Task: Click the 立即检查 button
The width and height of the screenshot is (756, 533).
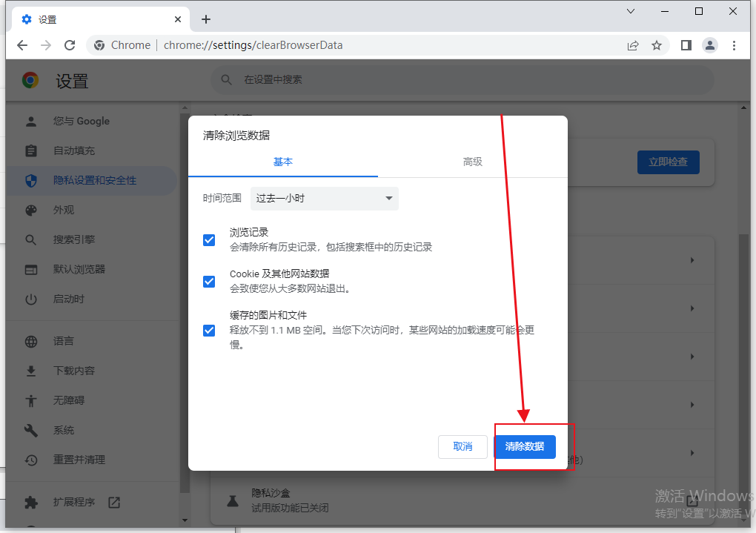Action: point(669,162)
